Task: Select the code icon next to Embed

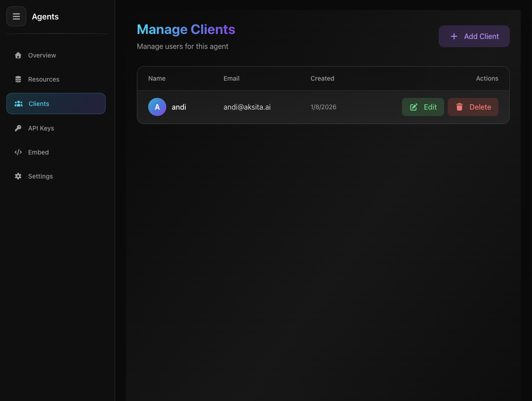Action: 18,152
